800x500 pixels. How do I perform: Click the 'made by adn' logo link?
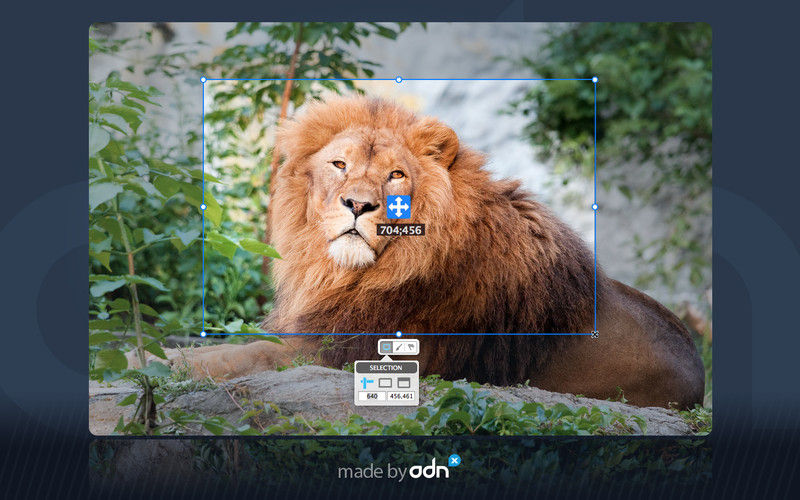click(x=399, y=468)
